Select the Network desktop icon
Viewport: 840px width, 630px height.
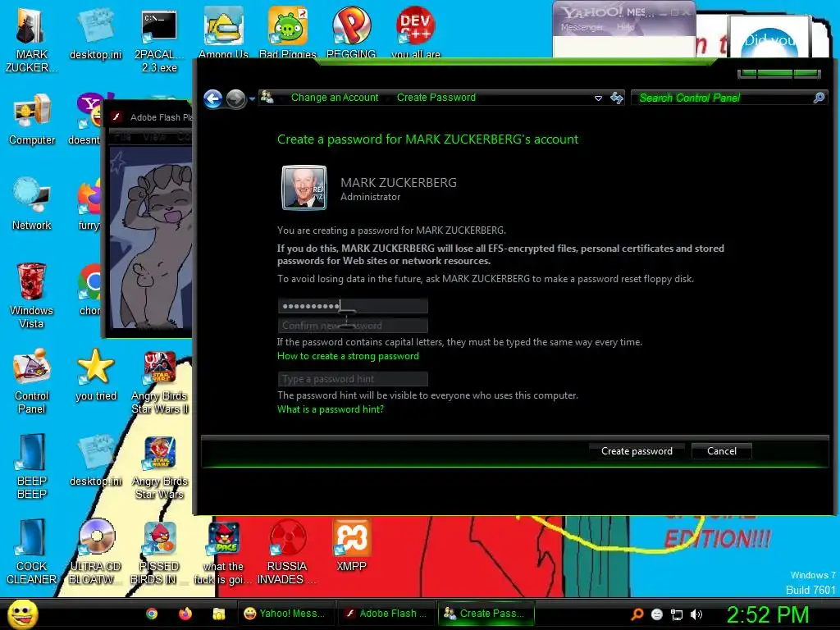tap(32, 204)
